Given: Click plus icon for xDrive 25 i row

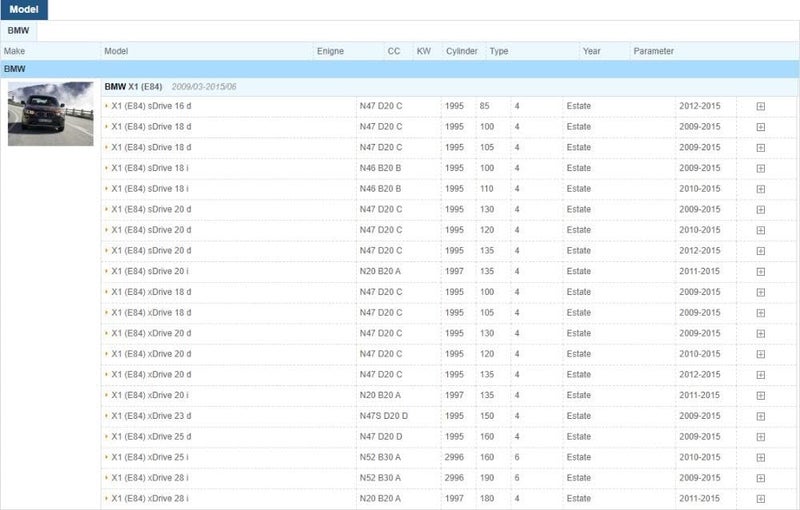Looking at the screenshot, I should (760, 458).
